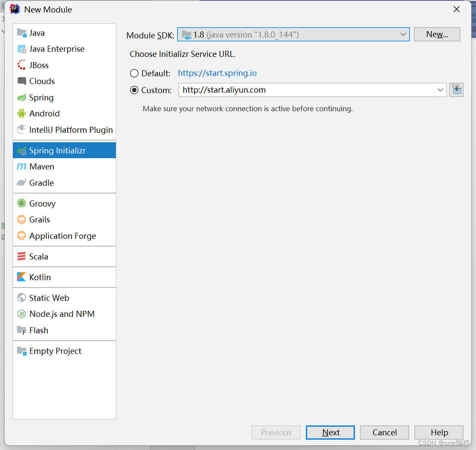This screenshot has width=476, height=450.
Task: Select the Android entry label
Action: [45, 113]
